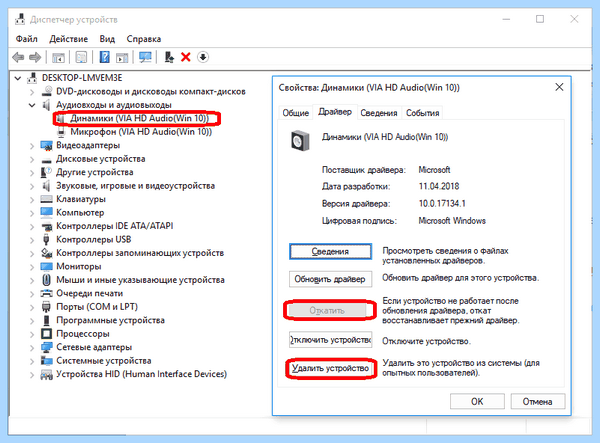Click the update driver toolbar icon
600x443 pixels.
(169, 57)
